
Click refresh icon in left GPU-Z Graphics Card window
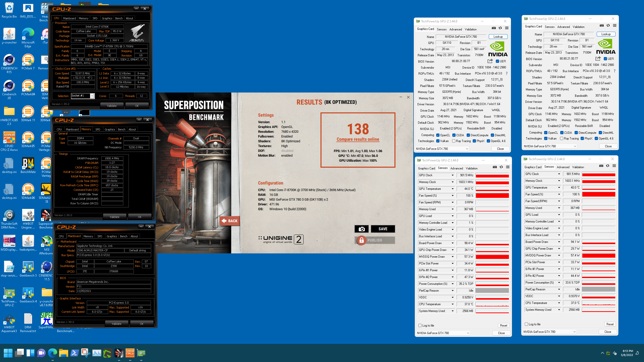pyautogui.click(x=500, y=28)
